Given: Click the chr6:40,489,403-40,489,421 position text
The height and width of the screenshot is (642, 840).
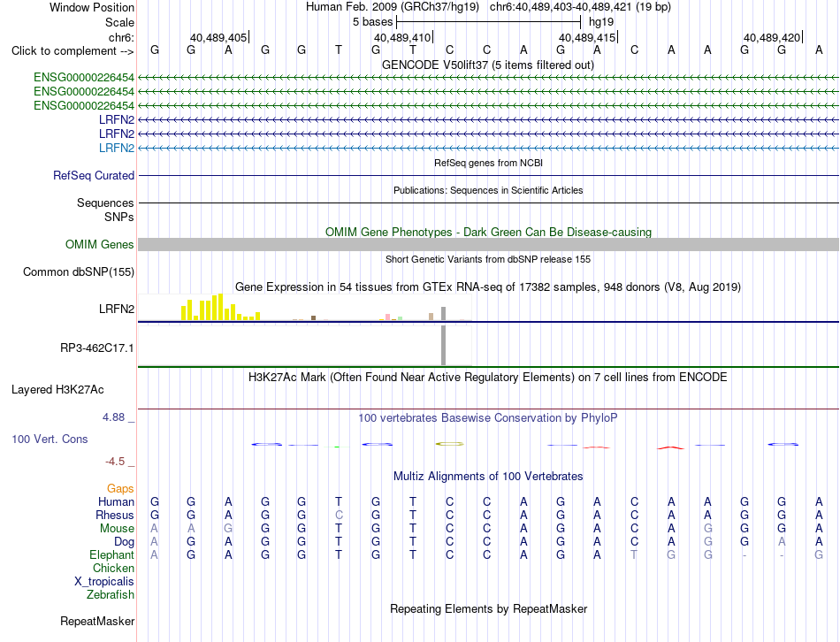Looking at the screenshot, I should point(580,7).
